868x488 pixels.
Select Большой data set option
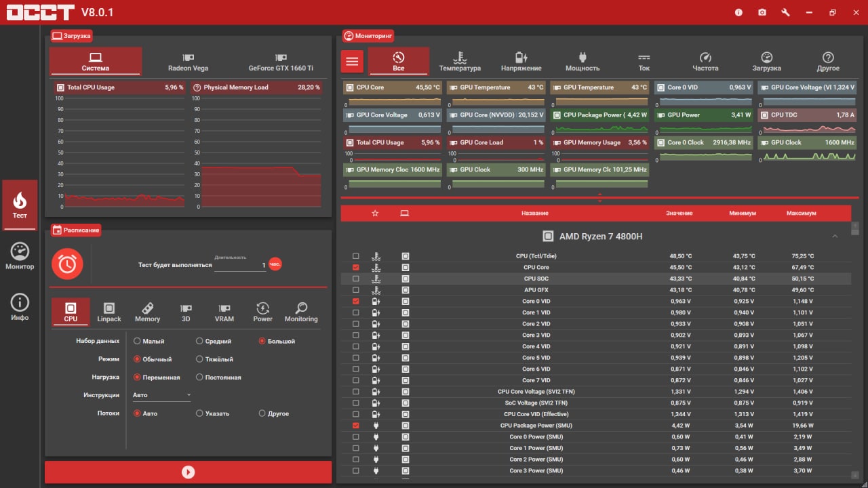[x=277, y=341]
